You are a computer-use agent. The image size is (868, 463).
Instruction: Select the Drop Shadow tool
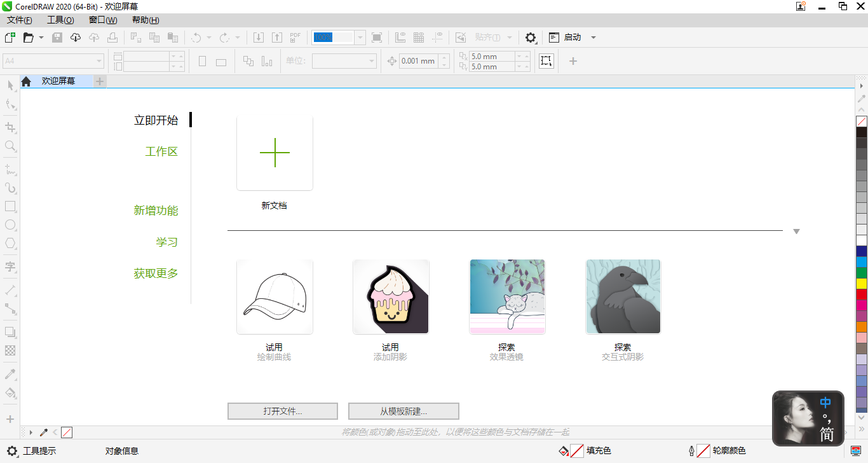pyautogui.click(x=10, y=332)
